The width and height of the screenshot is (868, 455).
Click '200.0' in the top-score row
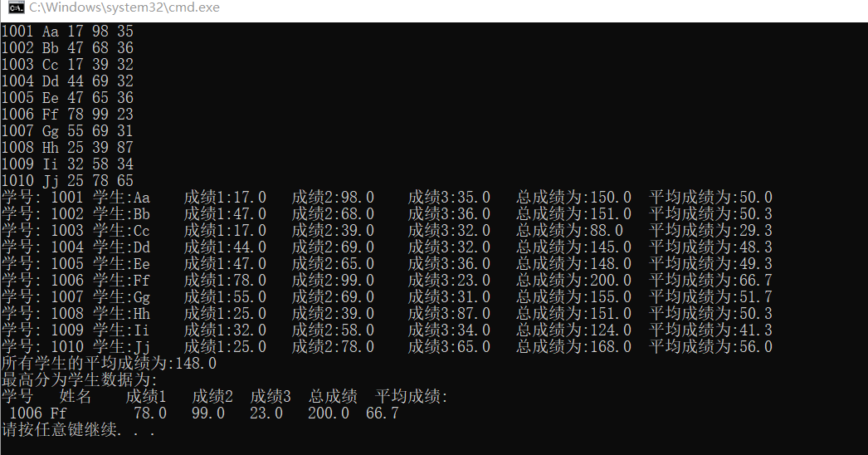point(329,413)
